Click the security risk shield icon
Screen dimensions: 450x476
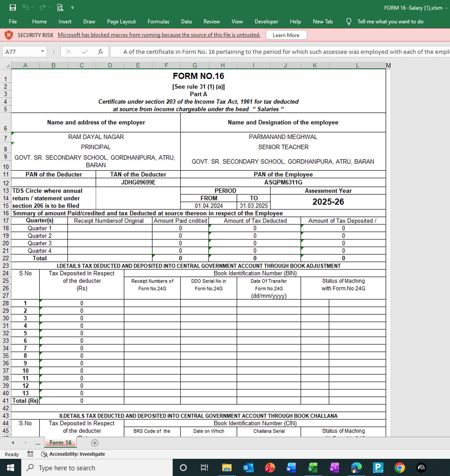[9, 35]
